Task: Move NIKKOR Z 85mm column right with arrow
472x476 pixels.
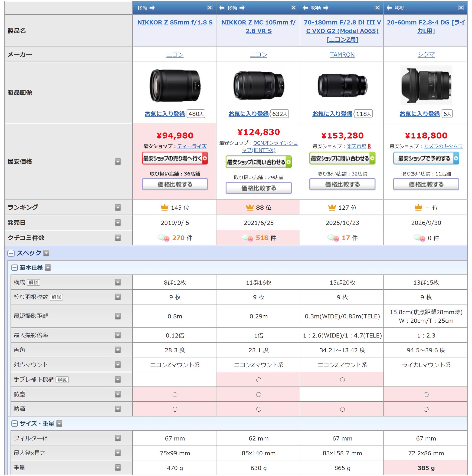Action: click(152, 8)
